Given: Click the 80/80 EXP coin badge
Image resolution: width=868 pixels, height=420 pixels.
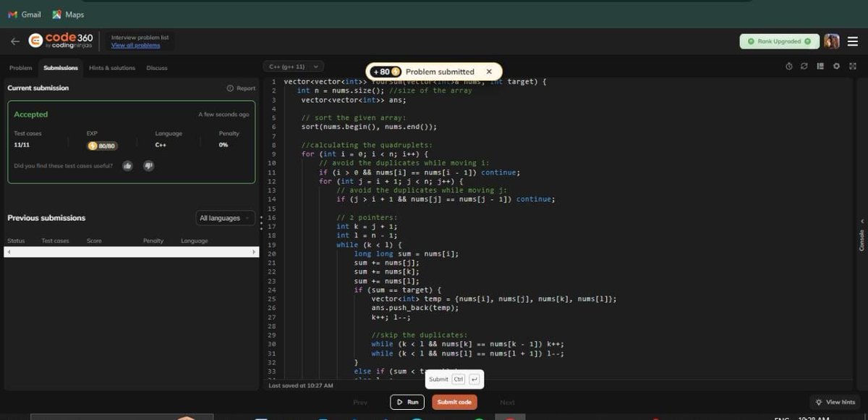Looking at the screenshot, I should (x=102, y=146).
